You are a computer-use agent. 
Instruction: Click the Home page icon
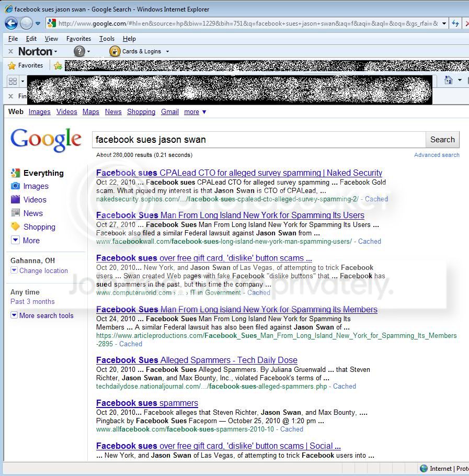449,80
